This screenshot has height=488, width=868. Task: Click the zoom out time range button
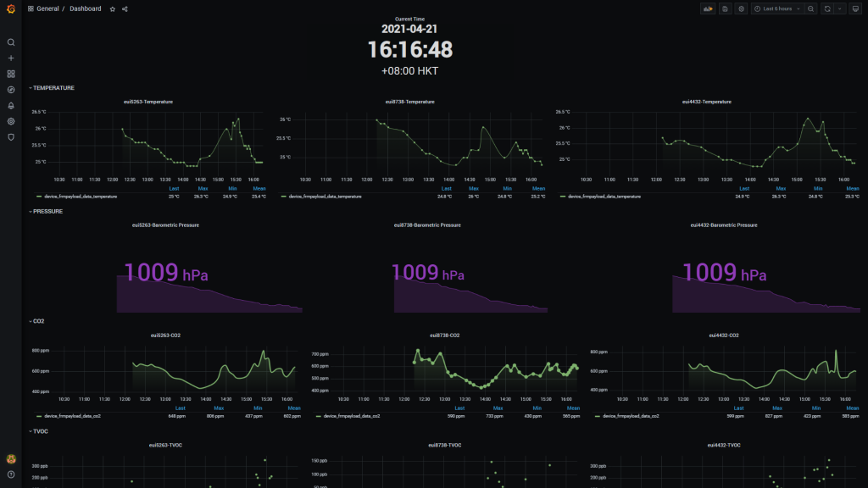(811, 8)
